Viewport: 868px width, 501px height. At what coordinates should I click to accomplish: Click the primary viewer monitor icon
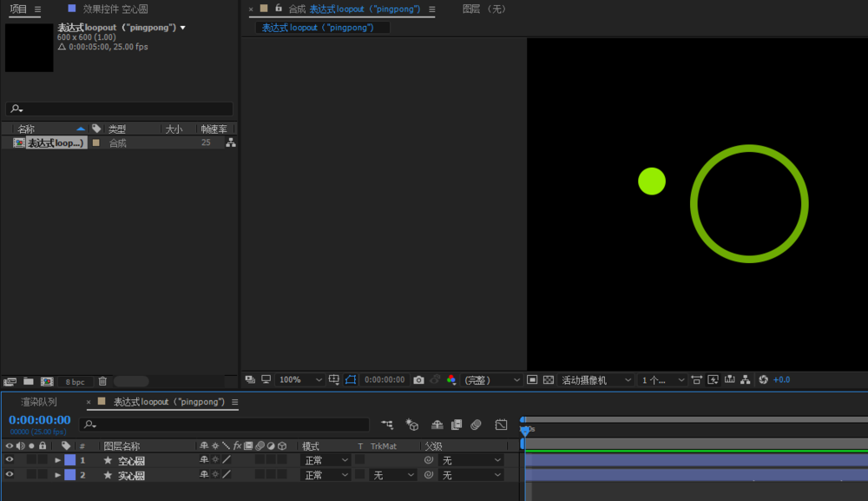[x=266, y=379]
